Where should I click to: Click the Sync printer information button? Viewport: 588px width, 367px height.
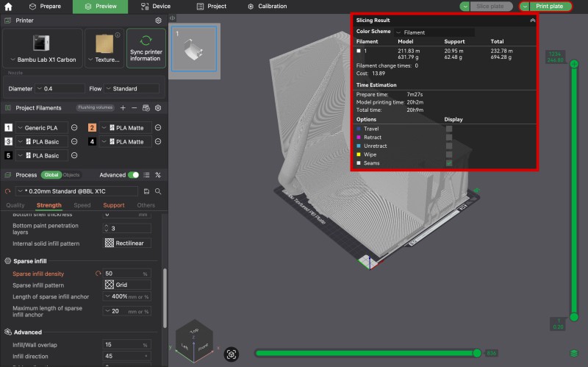146,48
